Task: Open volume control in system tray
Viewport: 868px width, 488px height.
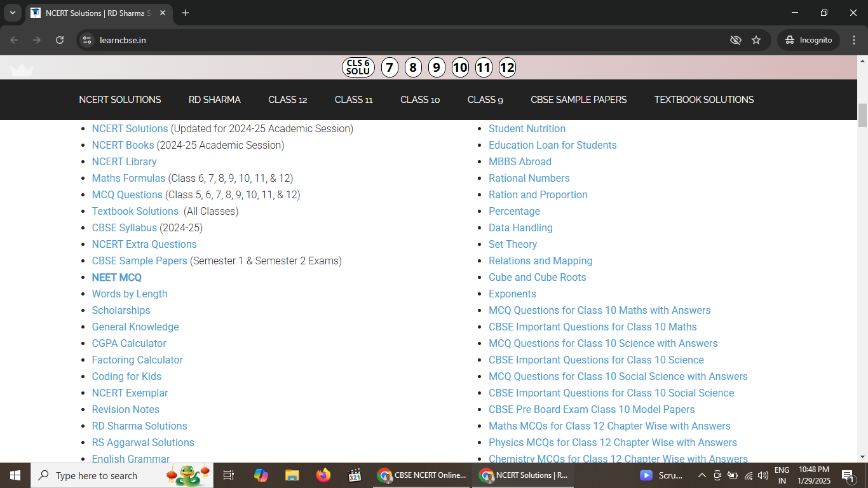Action: coord(763,475)
